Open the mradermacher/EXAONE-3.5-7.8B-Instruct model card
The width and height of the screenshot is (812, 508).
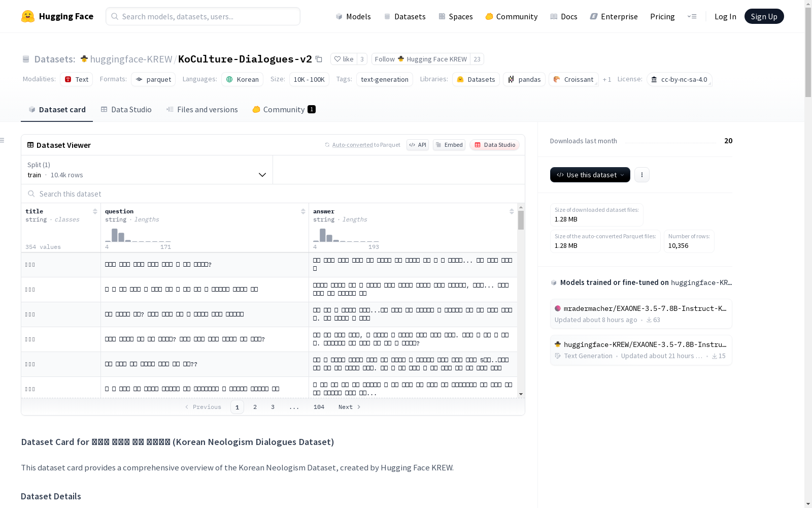click(641, 314)
